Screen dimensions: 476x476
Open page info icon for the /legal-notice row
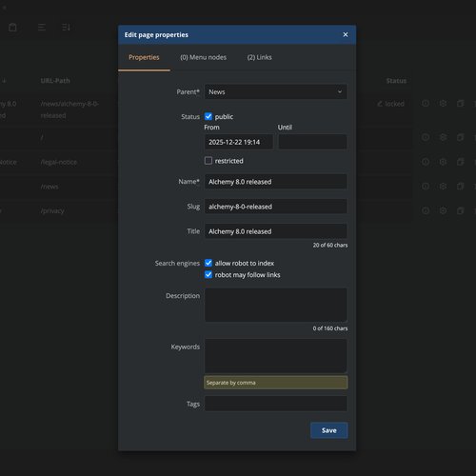[426, 162]
